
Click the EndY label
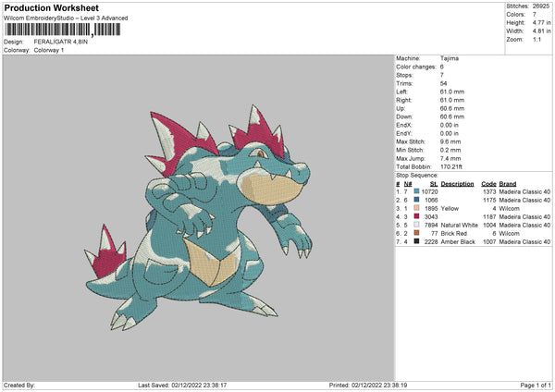(404, 133)
